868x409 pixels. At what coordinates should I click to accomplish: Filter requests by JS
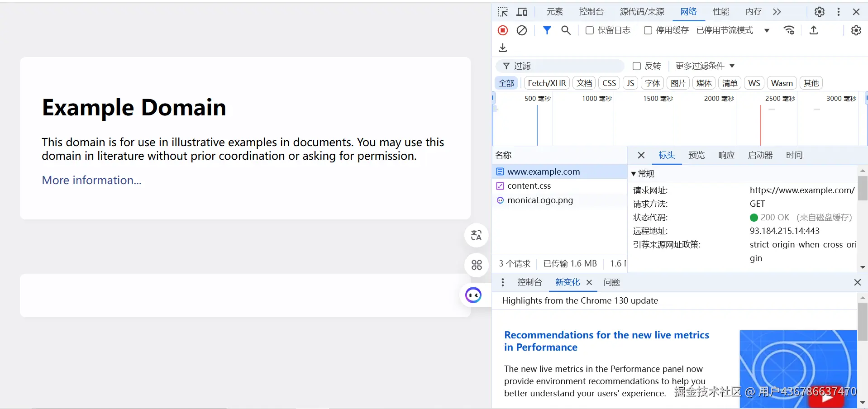click(x=630, y=83)
